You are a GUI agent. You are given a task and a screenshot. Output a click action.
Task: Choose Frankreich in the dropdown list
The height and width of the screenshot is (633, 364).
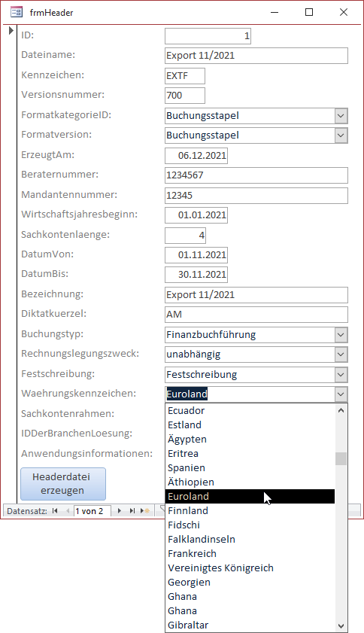(250, 554)
